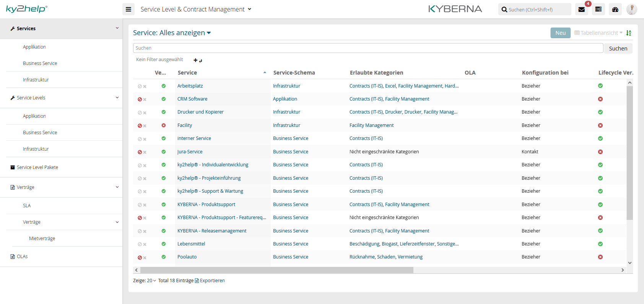Image resolution: width=644 pixels, height=304 pixels.
Task: Open the ky2help® - Support & Wartung link
Action: pyautogui.click(x=210, y=191)
